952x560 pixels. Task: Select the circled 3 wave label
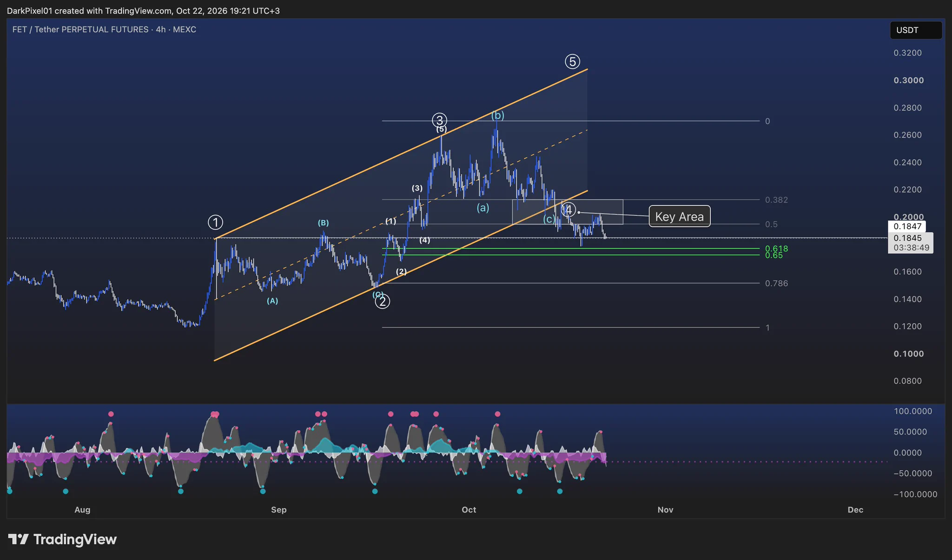[439, 120]
